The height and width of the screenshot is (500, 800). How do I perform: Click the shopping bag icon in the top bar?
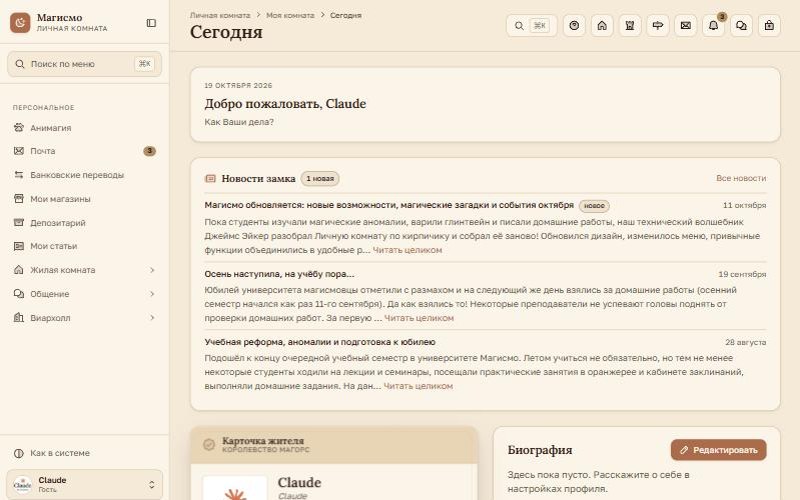[x=769, y=26]
